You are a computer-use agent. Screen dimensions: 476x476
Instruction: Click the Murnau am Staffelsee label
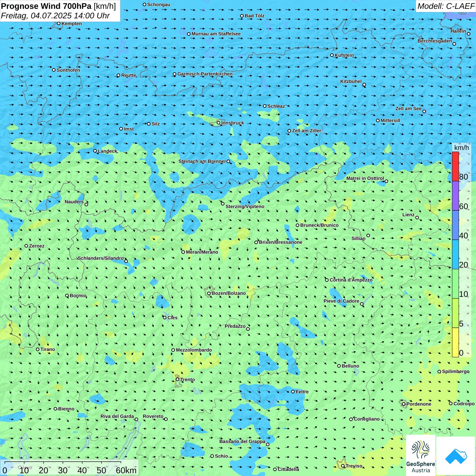pyautogui.click(x=216, y=34)
